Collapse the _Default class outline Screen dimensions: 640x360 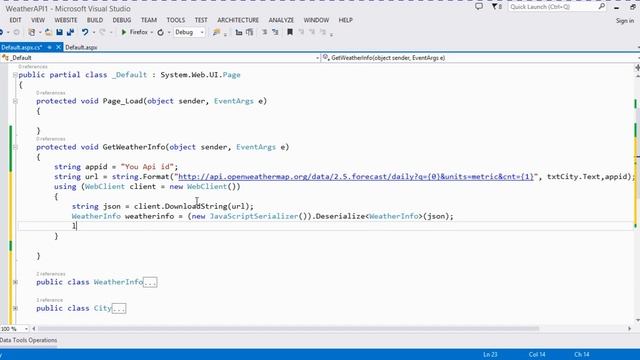tap(15, 75)
